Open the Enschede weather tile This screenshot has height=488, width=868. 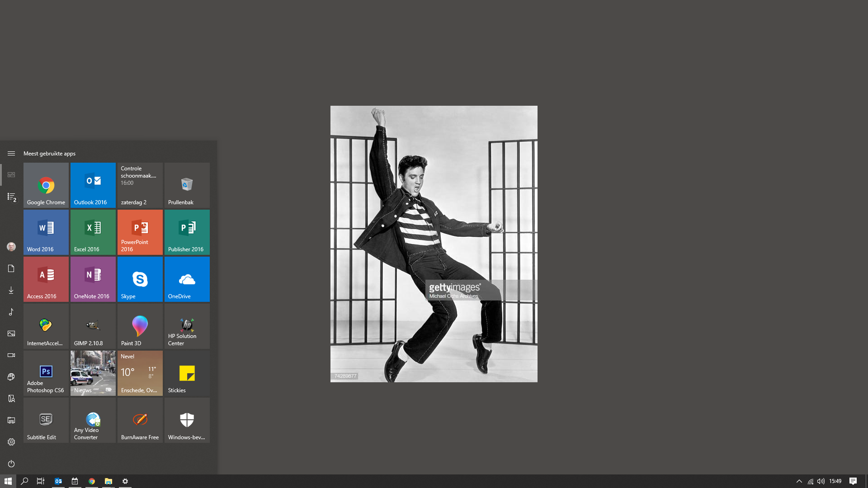tap(140, 373)
